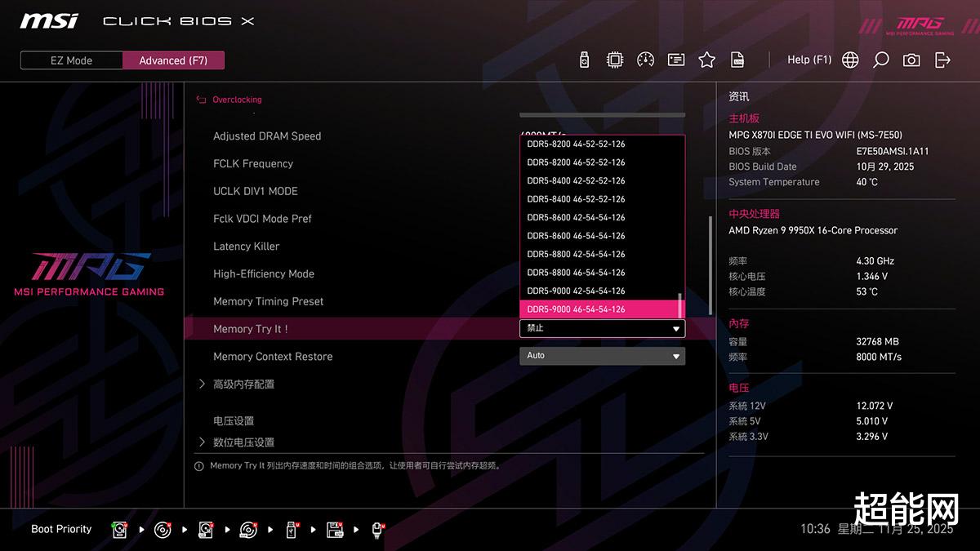Select the Latency Killer setting
The image size is (980, 551).
(247, 247)
